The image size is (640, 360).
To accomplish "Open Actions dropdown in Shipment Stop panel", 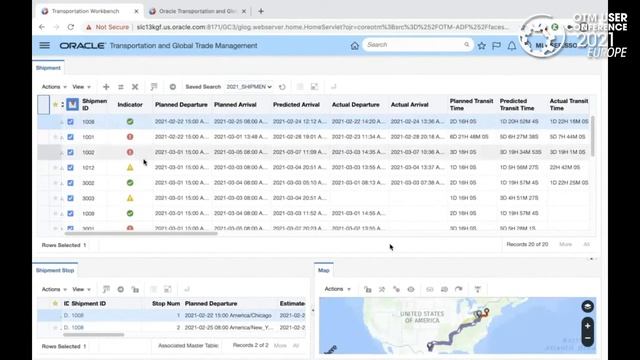I will pos(54,289).
